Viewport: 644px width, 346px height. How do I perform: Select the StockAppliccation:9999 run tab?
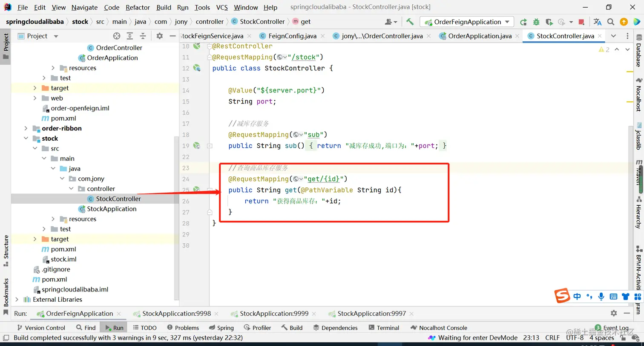[x=274, y=314]
